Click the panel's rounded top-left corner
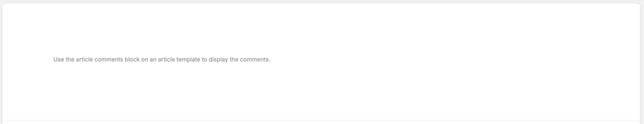The height and width of the screenshot is (124, 644). pyautogui.click(x=4, y=5)
